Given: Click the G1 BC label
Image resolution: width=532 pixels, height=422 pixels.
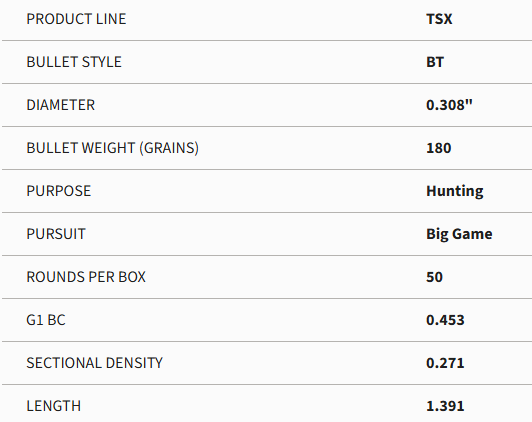Looking at the screenshot, I should click(x=46, y=320).
